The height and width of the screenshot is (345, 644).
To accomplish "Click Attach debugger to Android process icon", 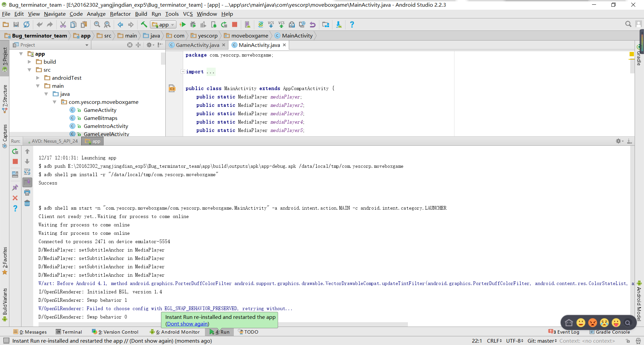I will [x=214, y=24].
